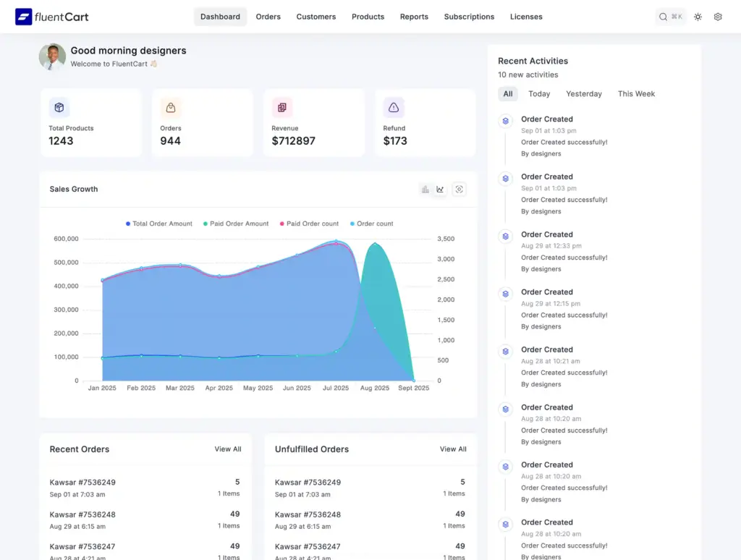741x560 pixels.
Task: Open the settings gear icon
Action: 718,17
